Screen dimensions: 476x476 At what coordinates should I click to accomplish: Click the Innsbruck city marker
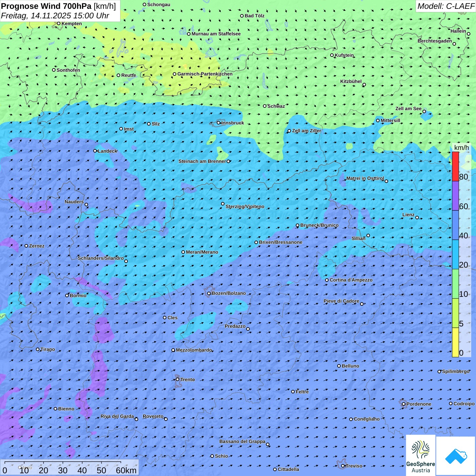coord(219,123)
